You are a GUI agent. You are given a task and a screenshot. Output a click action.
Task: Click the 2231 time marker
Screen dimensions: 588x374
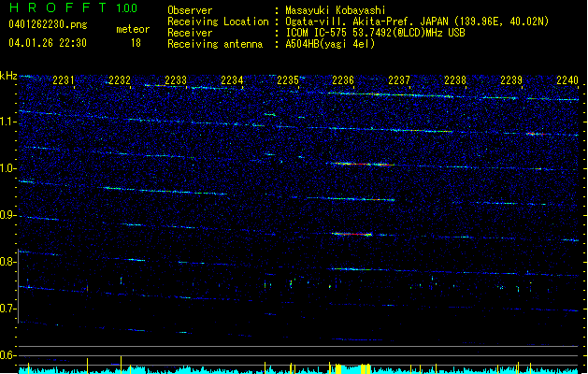[x=63, y=80]
